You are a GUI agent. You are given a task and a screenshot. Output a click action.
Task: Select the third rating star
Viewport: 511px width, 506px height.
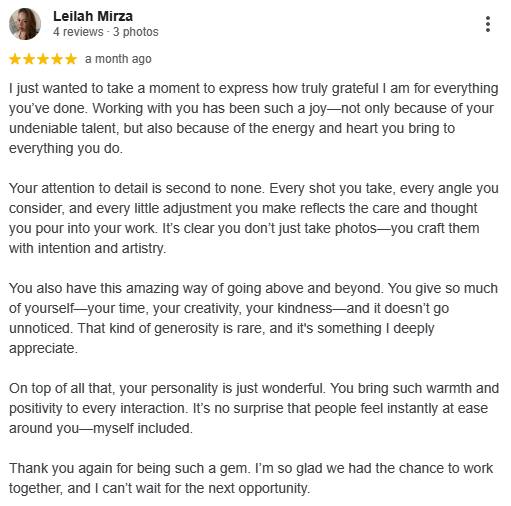coord(43,59)
